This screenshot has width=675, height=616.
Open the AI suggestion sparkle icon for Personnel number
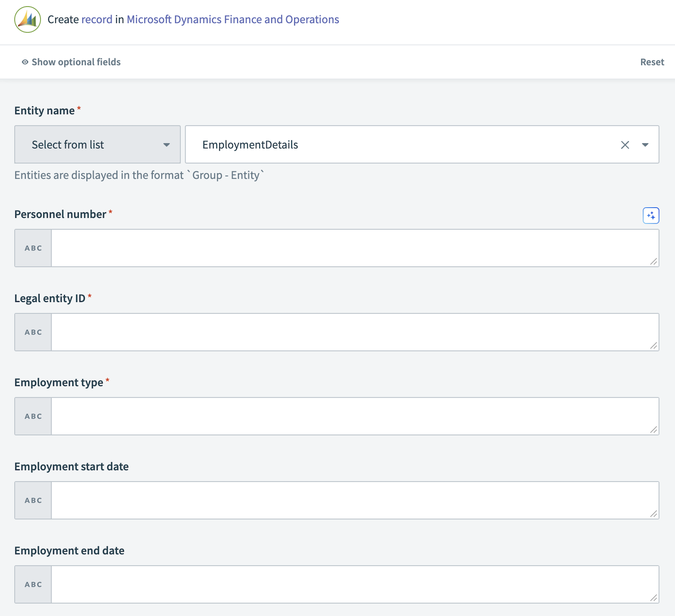[651, 215]
